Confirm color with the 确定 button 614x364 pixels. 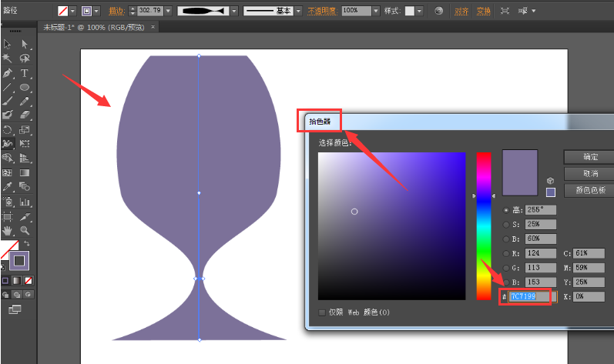[591, 156]
